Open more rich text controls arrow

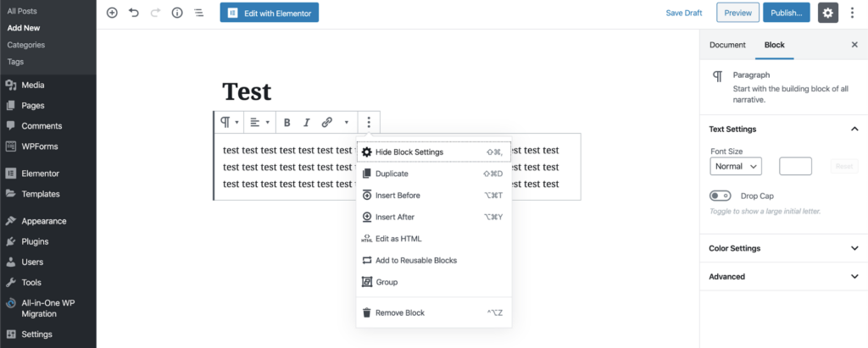pyautogui.click(x=347, y=122)
